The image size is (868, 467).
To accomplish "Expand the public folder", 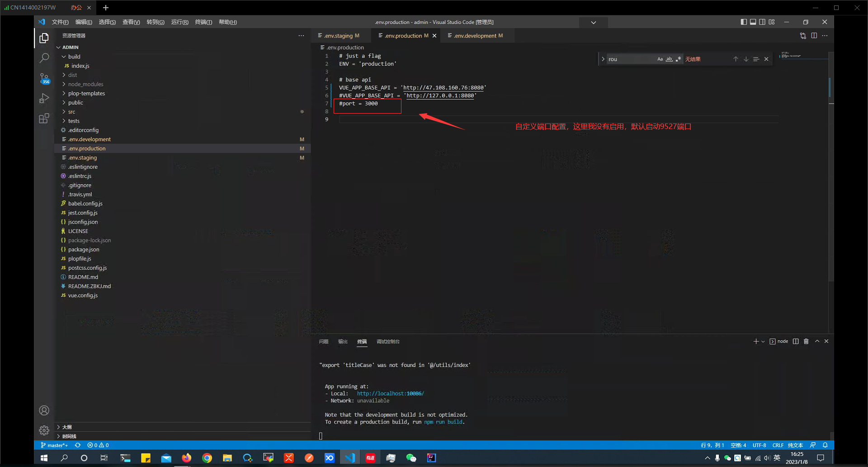I will pyautogui.click(x=64, y=103).
